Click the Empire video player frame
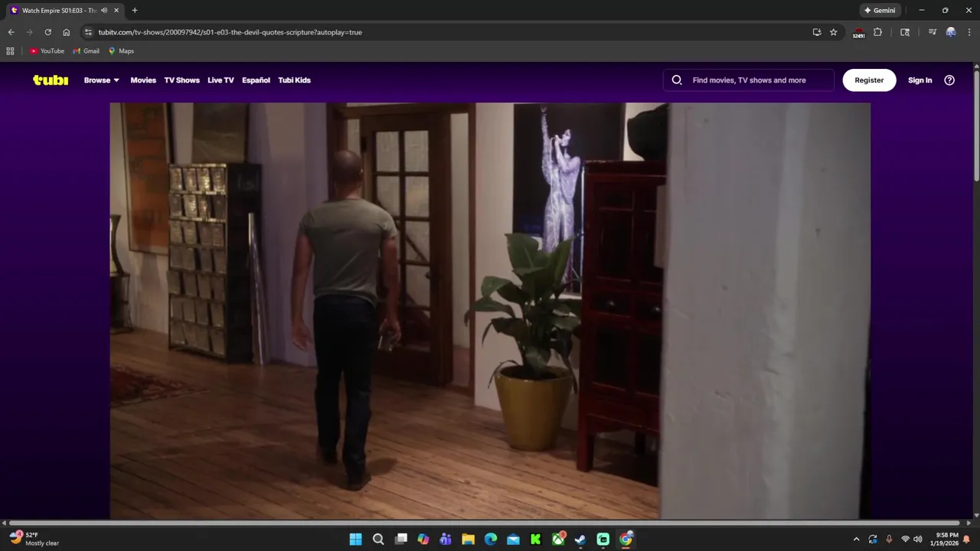980x551 pixels. (x=490, y=311)
